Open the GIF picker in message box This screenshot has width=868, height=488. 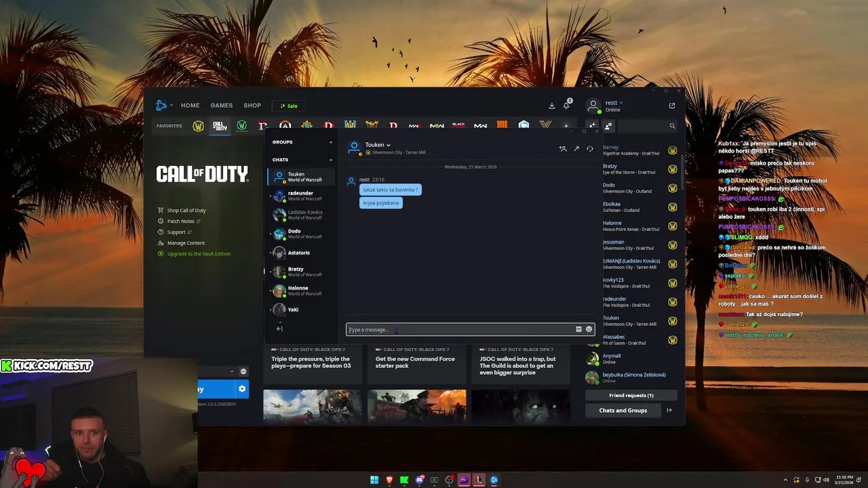point(578,329)
